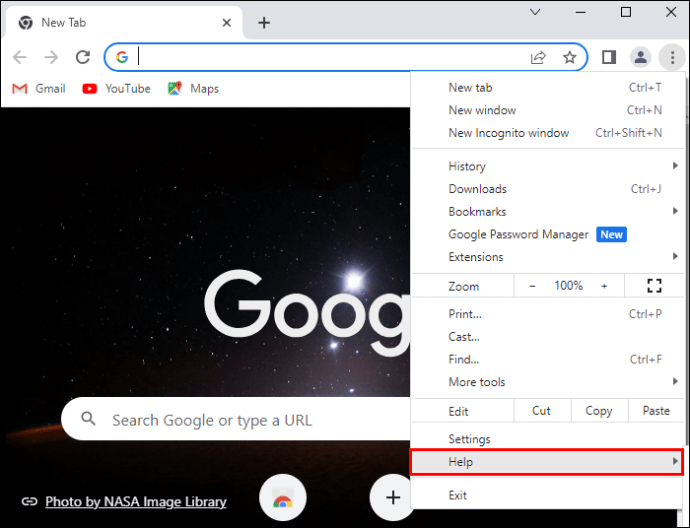Image resolution: width=690 pixels, height=528 pixels.
Task: Expand the Help submenu
Action: point(546,462)
